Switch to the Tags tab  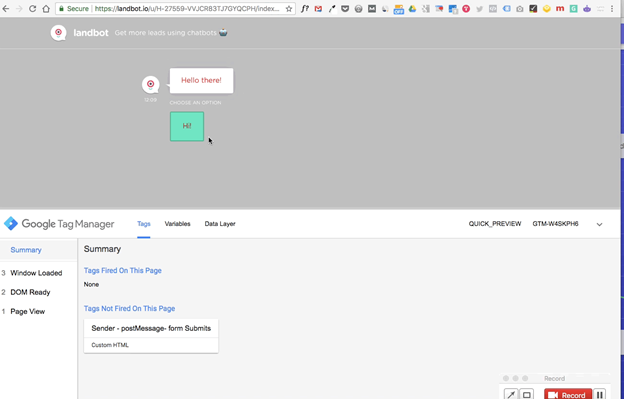click(144, 224)
